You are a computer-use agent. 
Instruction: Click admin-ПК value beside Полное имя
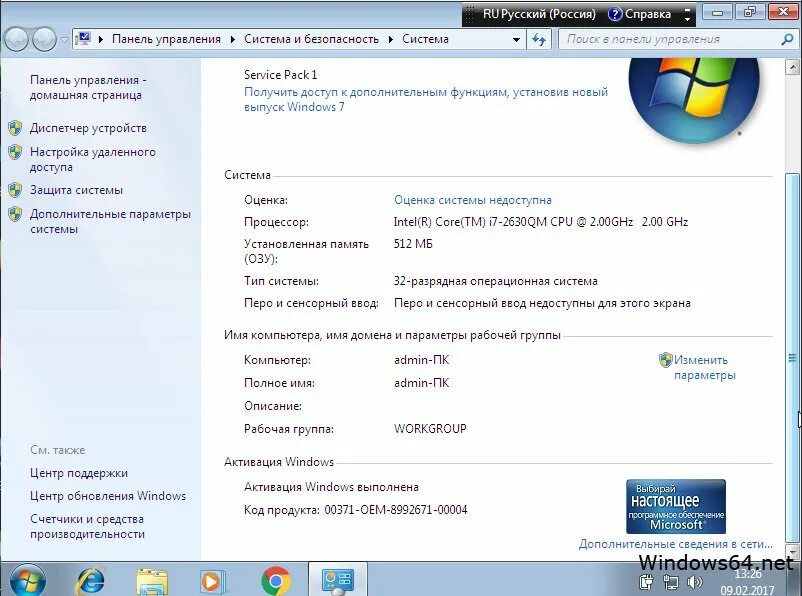(421, 383)
